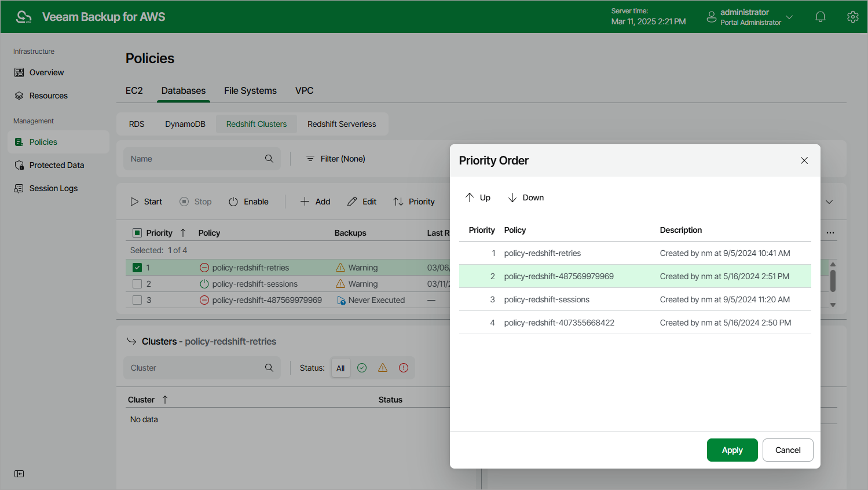The width and height of the screenshot is (868, 490).
Task: Check the policy-redshift-487569979969 row checkbox in table
Action: click(137, 300)
